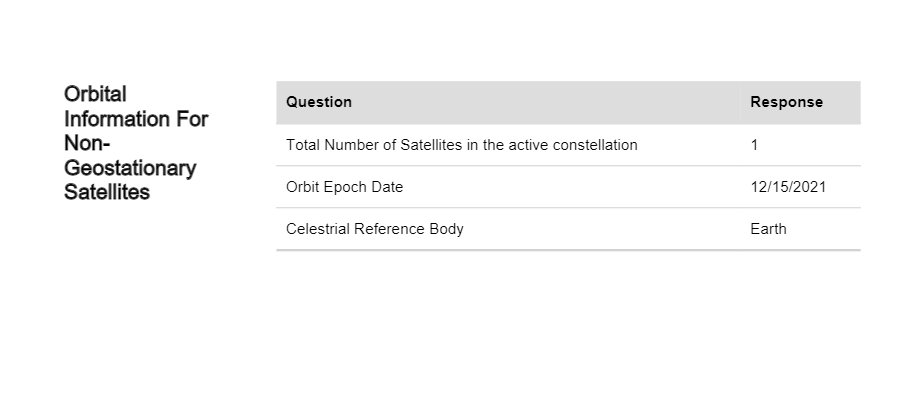Image resolution: width=915 pixels, height=405 pixels.
Task: Click the Total Number of Satellites question text
Action: click(461, 145)
